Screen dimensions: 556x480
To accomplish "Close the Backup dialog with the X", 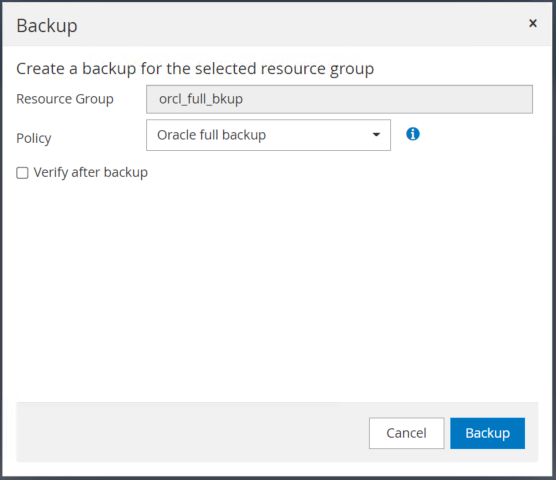I will point(533,23).
